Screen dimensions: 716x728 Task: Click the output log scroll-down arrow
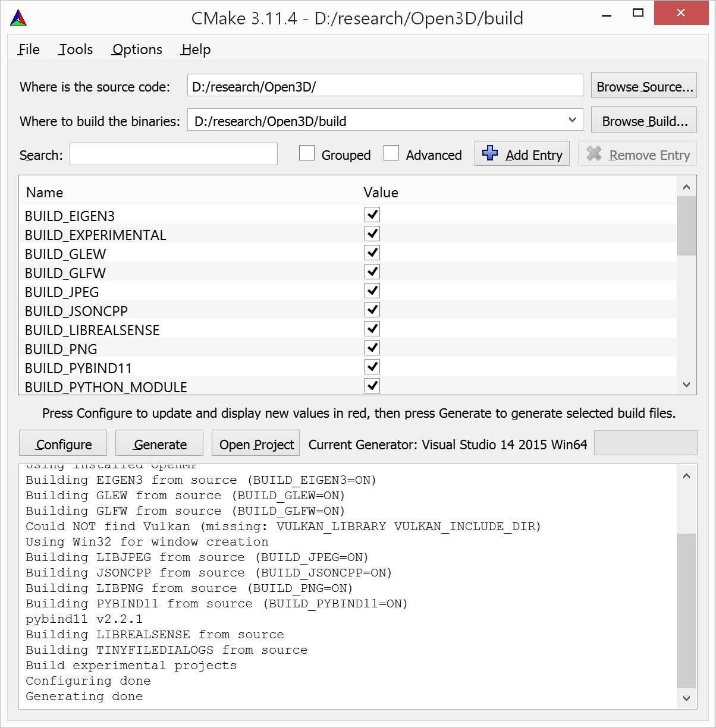(686, 698)
